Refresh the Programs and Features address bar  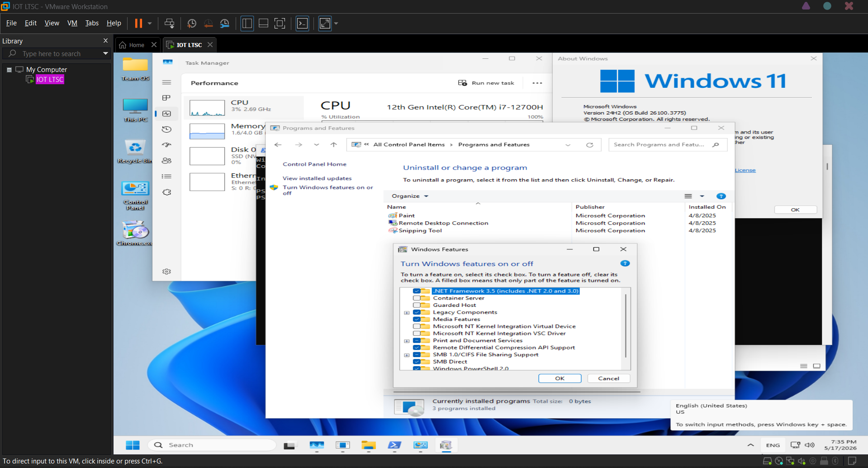(590, 145)
